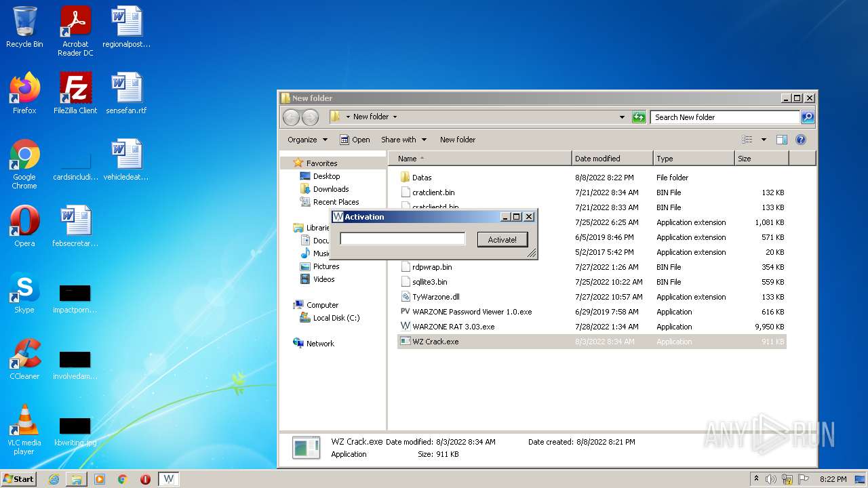868x488 pixels.
Task: Open Windows Explorer taskbar button
Action: [77, 479]
